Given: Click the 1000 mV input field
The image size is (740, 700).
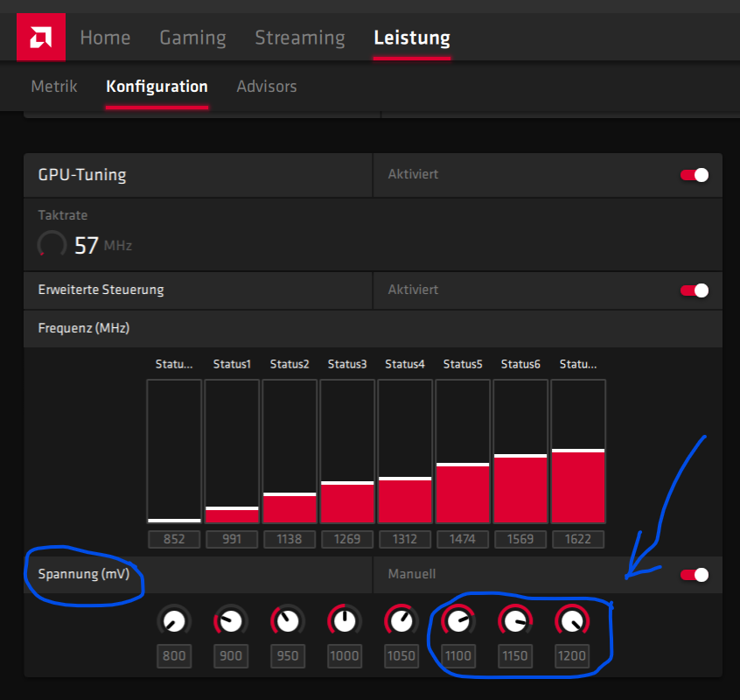Looking at the screenshot, I should coord(345,656).
